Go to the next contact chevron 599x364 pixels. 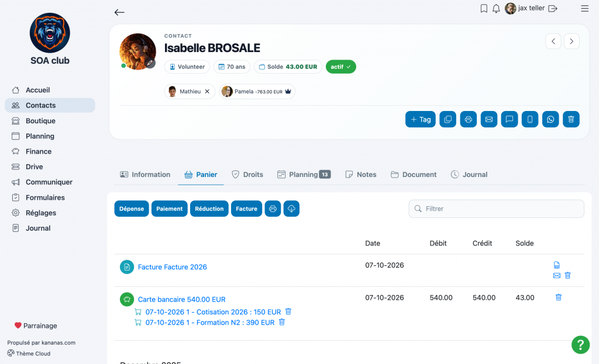point(572,41)
